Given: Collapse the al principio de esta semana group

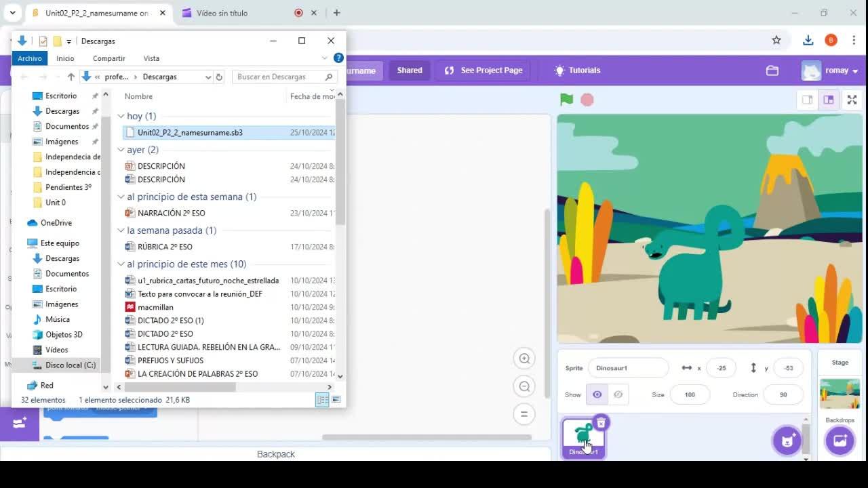Looking at the screenshot, I should [121, 197].
